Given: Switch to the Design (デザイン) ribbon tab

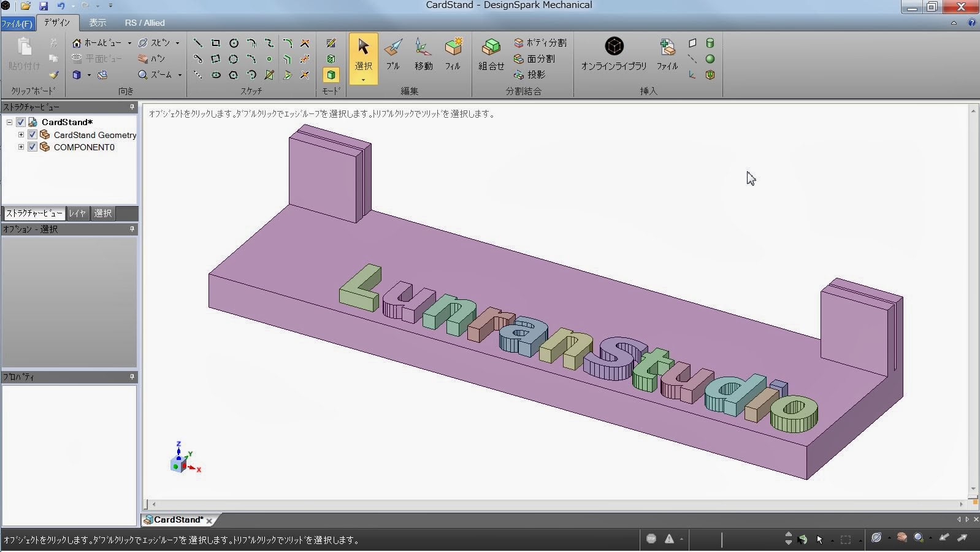Looking at the screenshot, I should point(57,23).
